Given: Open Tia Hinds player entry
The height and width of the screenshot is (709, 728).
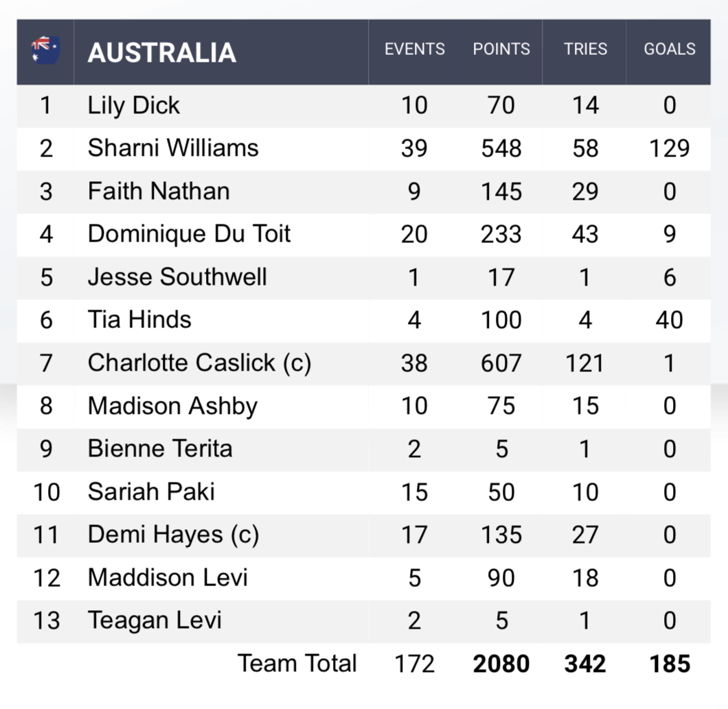Looking at the screenshot, I should pyautogui.click(x=139, y=320).
